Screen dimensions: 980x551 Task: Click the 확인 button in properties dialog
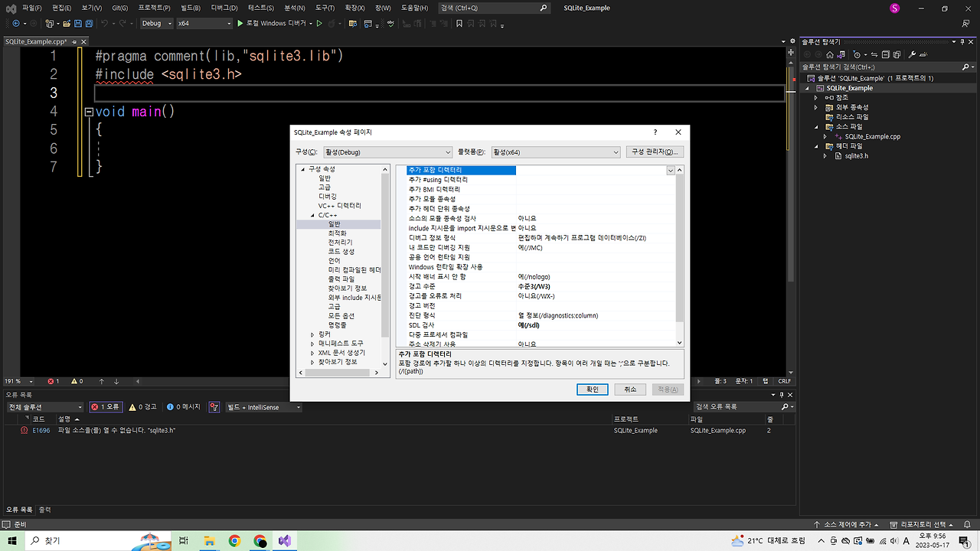point(593,390)
